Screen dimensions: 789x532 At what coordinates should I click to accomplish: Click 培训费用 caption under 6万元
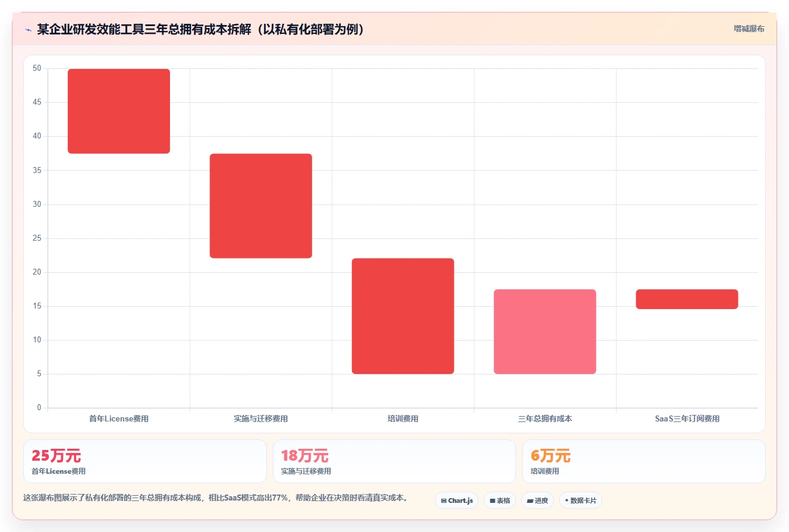(x=545, y=471)
